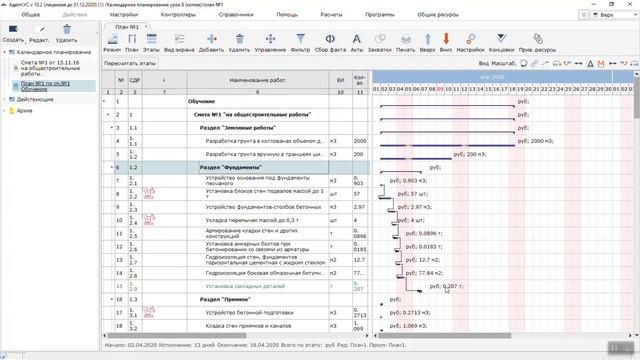Select Кладка стен приямков и каналов row
Screen dimensions: 640x360
pyautogui.click(x=236, y=326)
